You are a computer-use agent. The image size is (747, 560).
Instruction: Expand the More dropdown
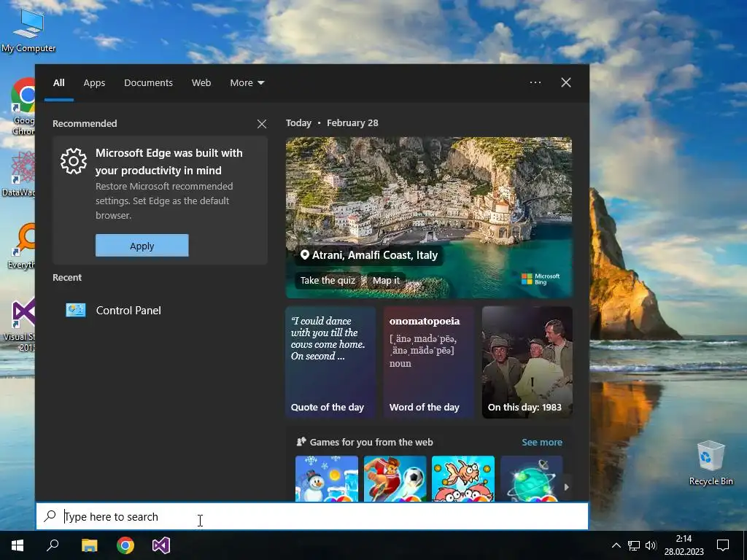click(x=247, y=83)
